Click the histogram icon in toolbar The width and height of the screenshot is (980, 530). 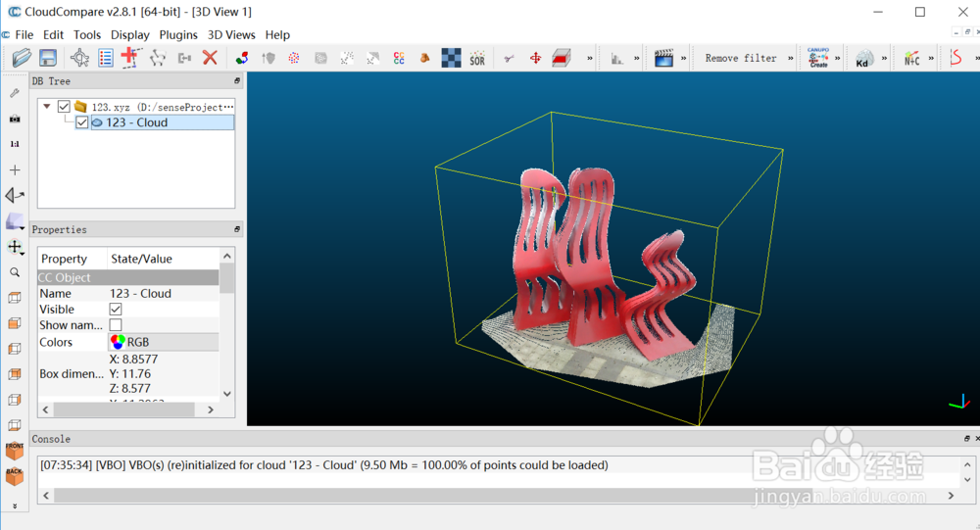pos(616,59)
